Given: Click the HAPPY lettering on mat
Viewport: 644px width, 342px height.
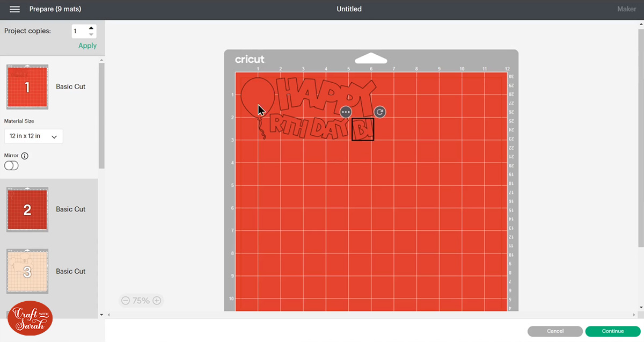Looking at the screenshot, I should click(325, 97).
